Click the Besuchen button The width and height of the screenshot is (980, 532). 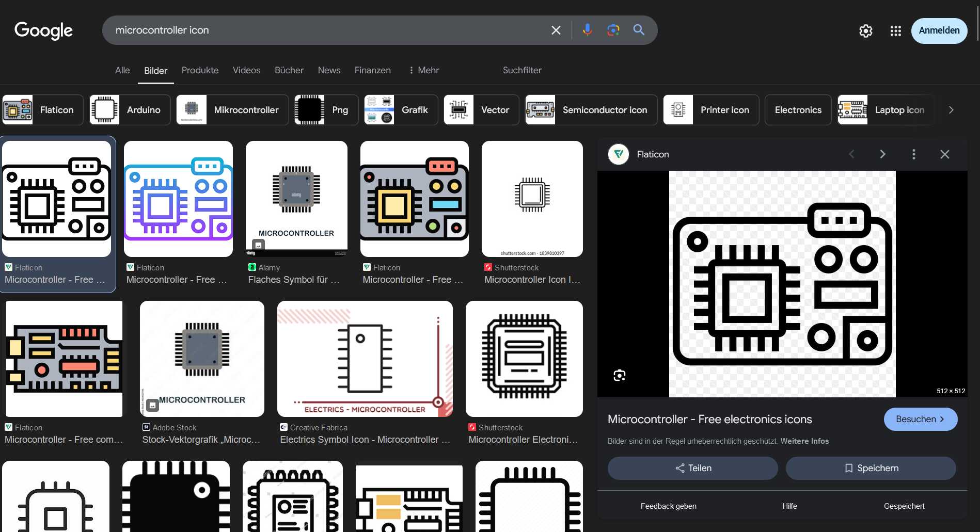click(x=921, y=419)
